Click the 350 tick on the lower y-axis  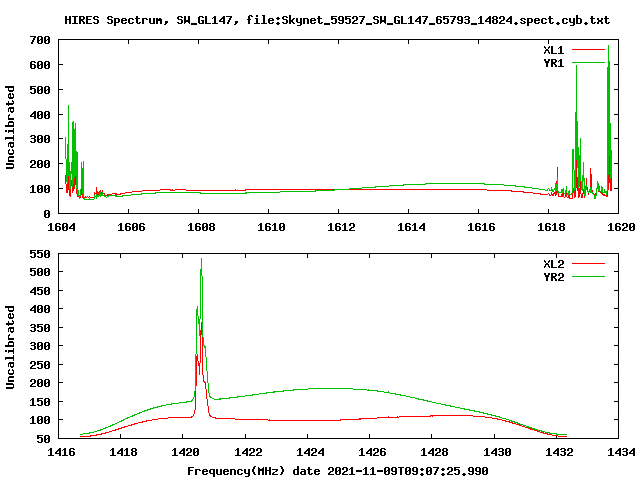[40, 328]
